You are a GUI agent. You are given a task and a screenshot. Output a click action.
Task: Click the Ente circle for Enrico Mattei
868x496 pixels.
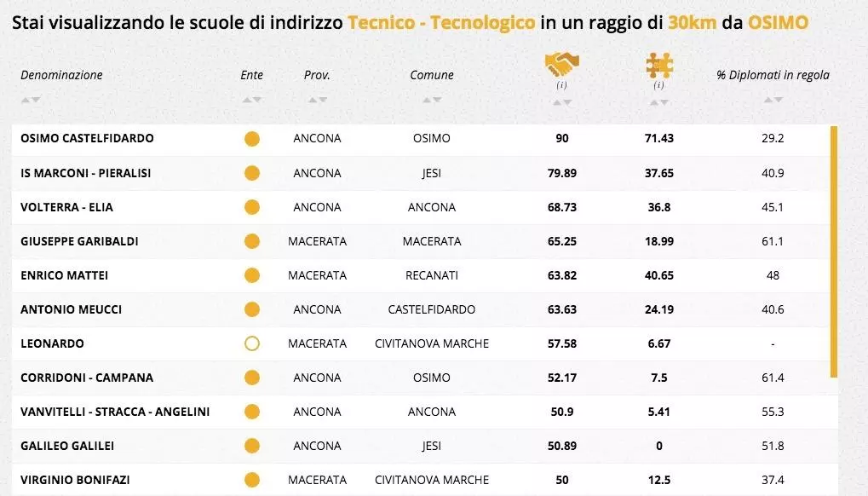click(x=251, y=275)
